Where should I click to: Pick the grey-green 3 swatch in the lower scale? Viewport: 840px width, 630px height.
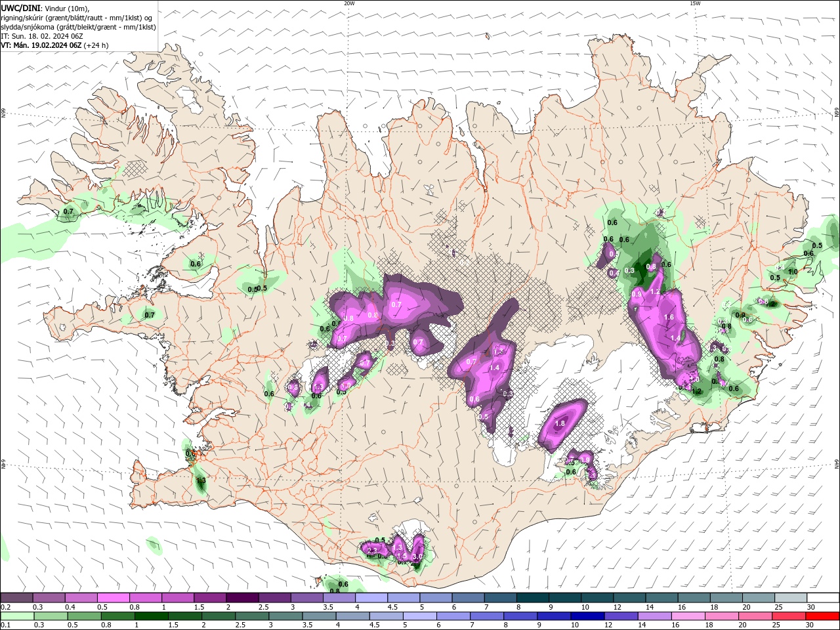click(285, 616)
